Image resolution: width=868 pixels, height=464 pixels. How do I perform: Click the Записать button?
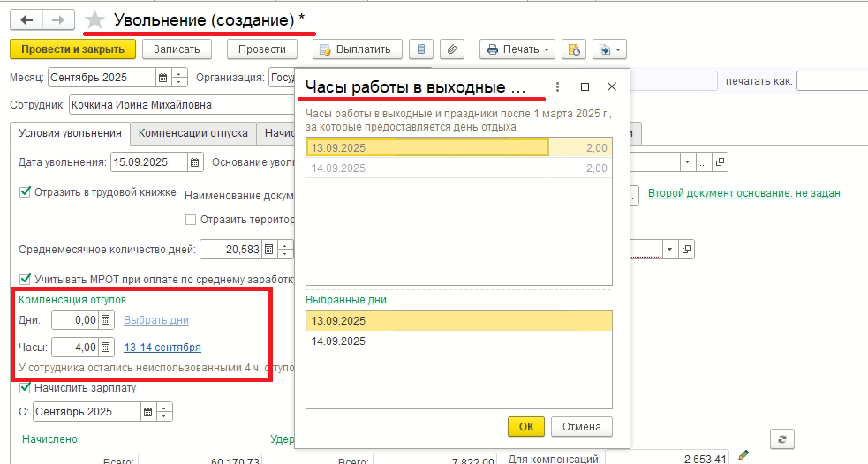click(177, 49)
